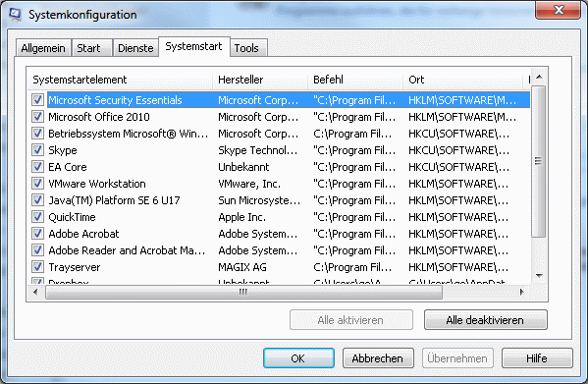The width and height of the screenshot is (588, 384).
Task: Toggle the Microsoft Office 2010 checkbox
Action: (37, 117)
